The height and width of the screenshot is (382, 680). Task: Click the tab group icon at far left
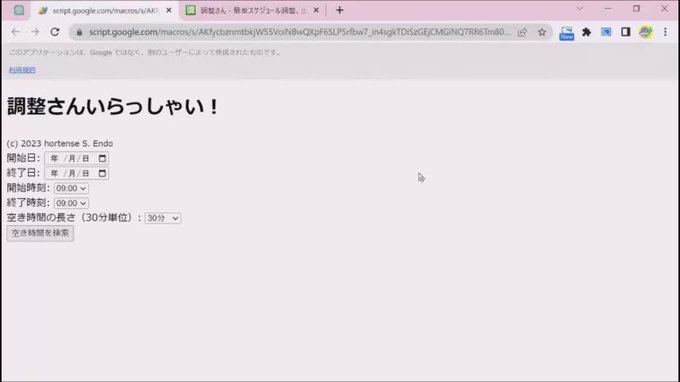pyautogui.click(x=19, y=10)
